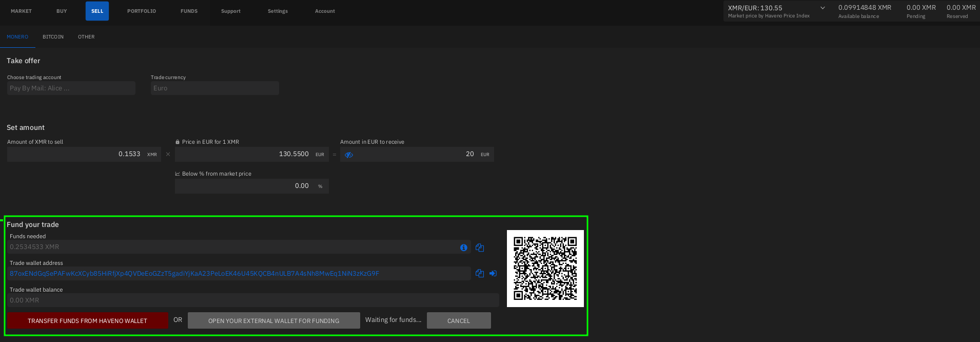Copy the funds needed amount
Screen dimensions: 980x342
[480, 248]
